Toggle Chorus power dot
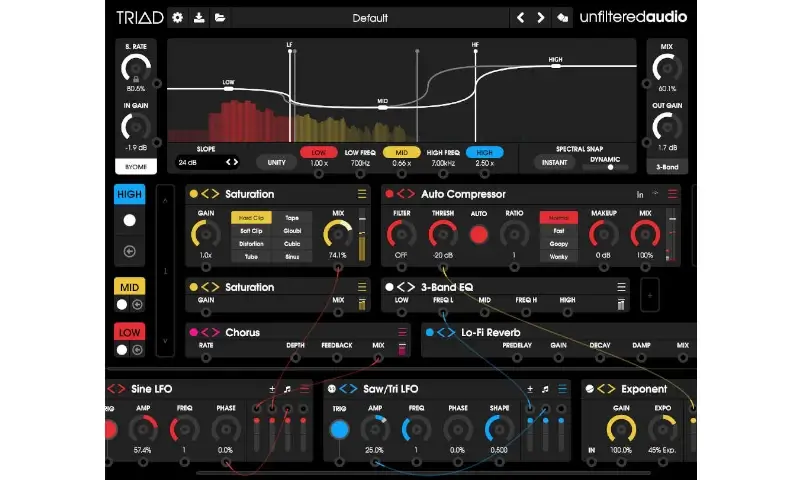 tap(193, 333)
